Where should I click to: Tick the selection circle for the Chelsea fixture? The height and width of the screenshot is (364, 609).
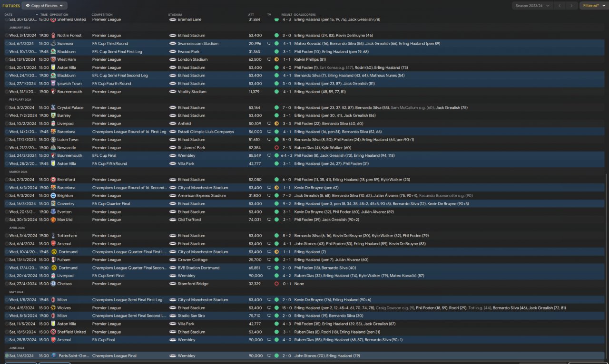7,284
